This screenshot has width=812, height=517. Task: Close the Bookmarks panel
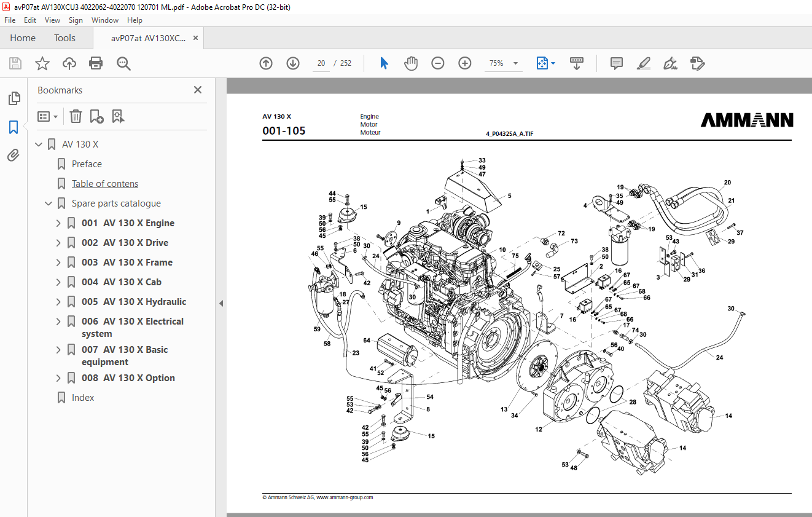click(198, 90)
